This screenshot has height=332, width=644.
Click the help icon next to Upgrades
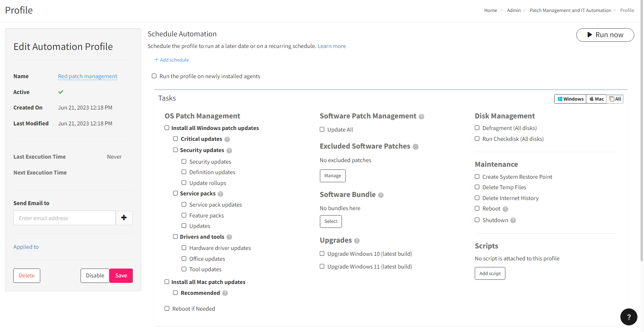coord(357,241)
